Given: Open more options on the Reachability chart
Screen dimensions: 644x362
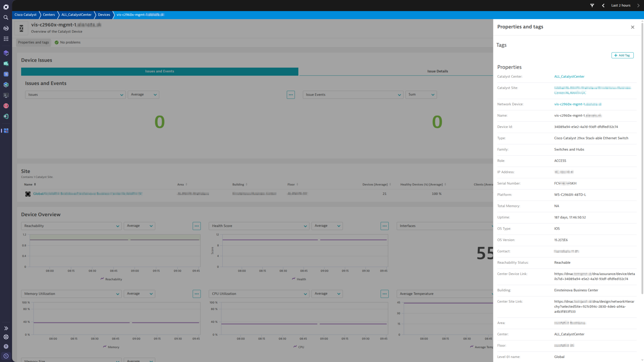Looking at the screenshot, I should 197,226.
